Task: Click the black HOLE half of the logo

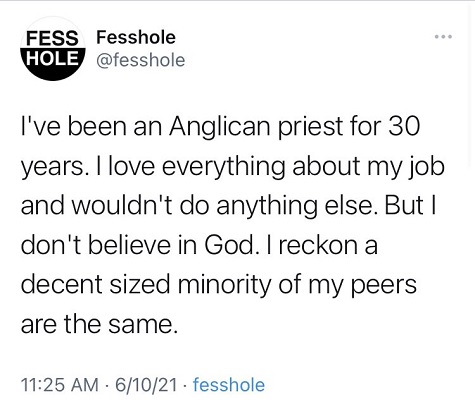Action: pos(53,64)
